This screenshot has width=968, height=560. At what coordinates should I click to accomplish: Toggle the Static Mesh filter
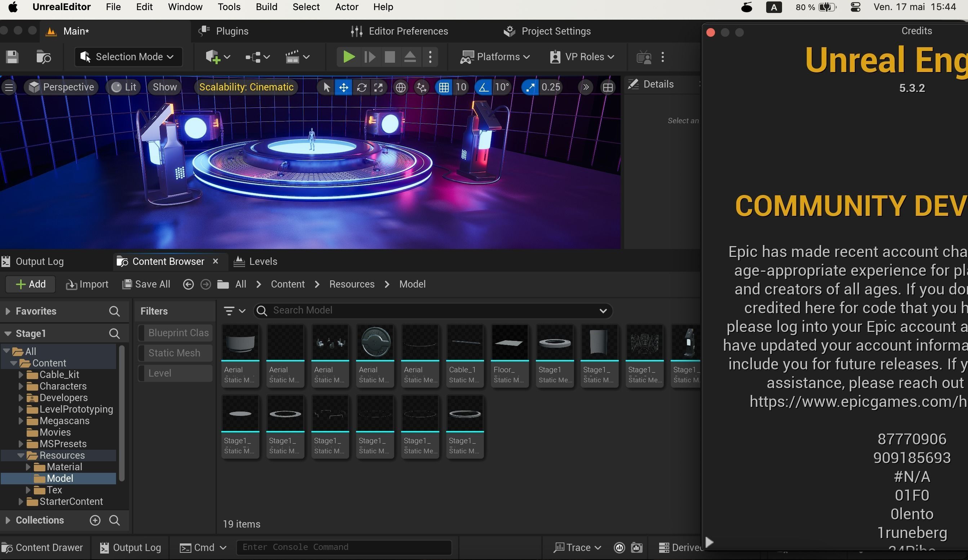175,353
